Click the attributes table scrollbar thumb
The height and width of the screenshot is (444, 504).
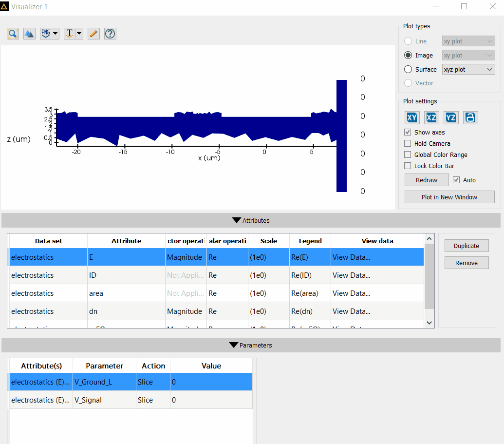click(x=429, y=276)
